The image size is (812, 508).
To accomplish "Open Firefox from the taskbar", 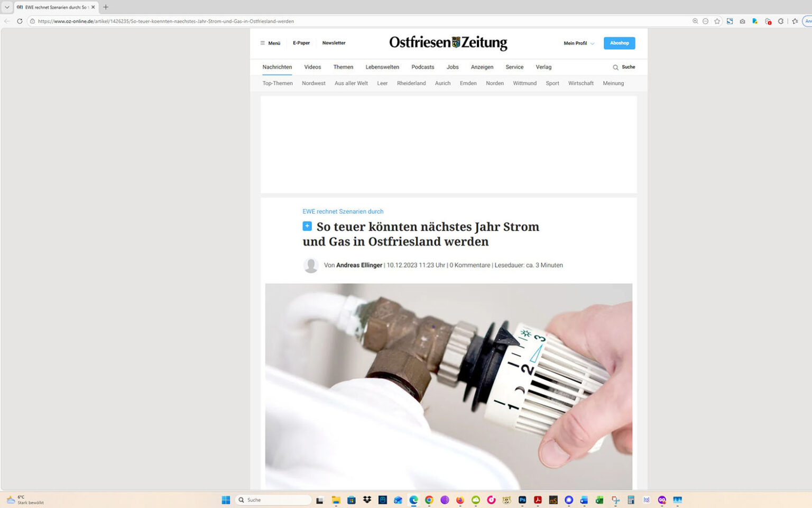I will (x=459, y=500).
